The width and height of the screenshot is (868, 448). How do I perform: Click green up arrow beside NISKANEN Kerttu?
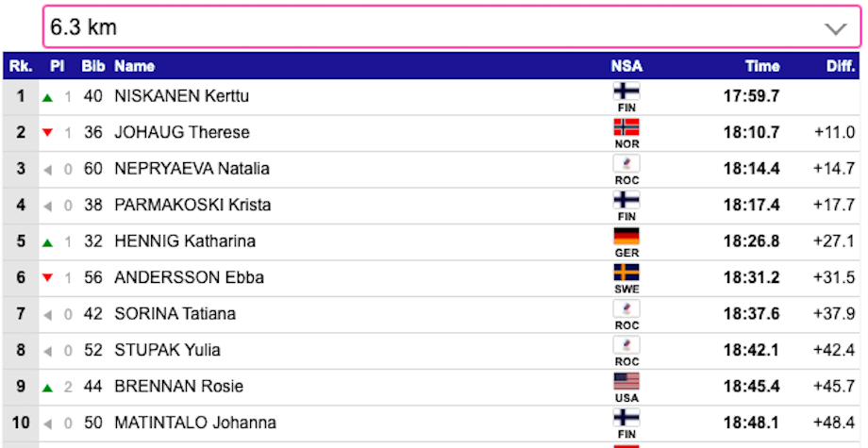click(47, 98)
